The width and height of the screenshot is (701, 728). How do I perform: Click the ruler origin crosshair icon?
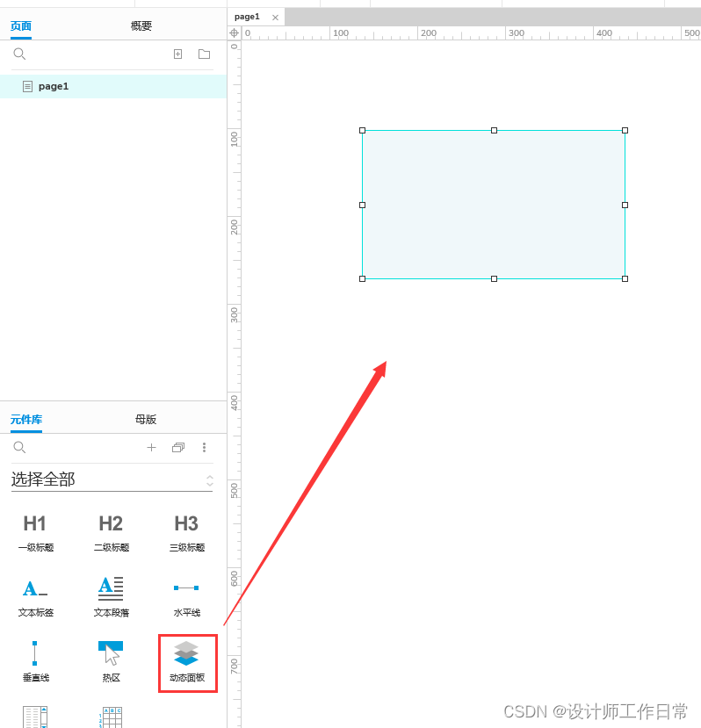coord(235,33)
